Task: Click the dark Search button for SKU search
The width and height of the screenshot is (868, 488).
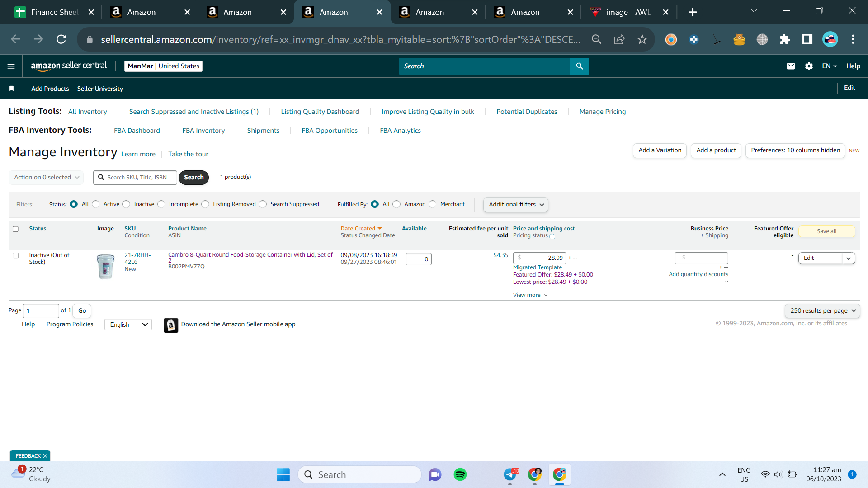Action: pyautogui.click(x=193, y=178)
